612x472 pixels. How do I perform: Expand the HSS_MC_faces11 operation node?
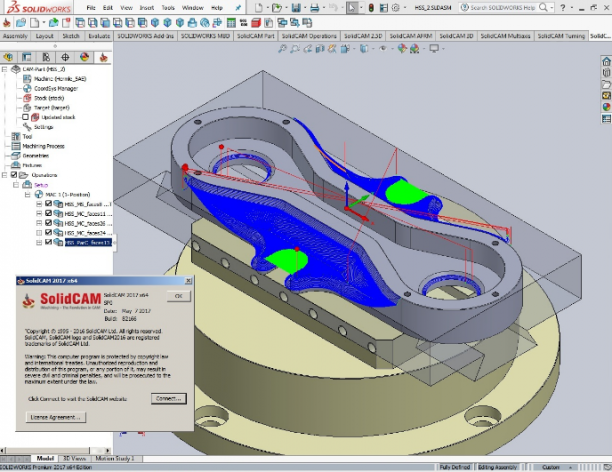click(39, 214)
